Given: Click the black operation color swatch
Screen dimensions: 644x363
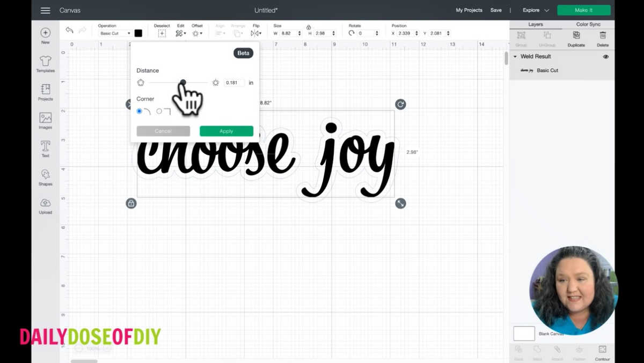Looking at the screenshot, I should coord(138,33).
